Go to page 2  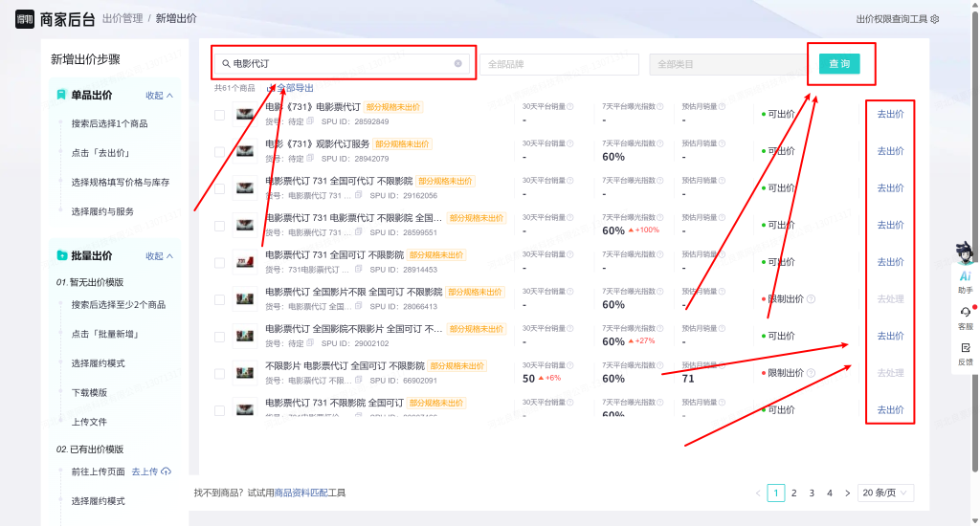tap(793, 493)
